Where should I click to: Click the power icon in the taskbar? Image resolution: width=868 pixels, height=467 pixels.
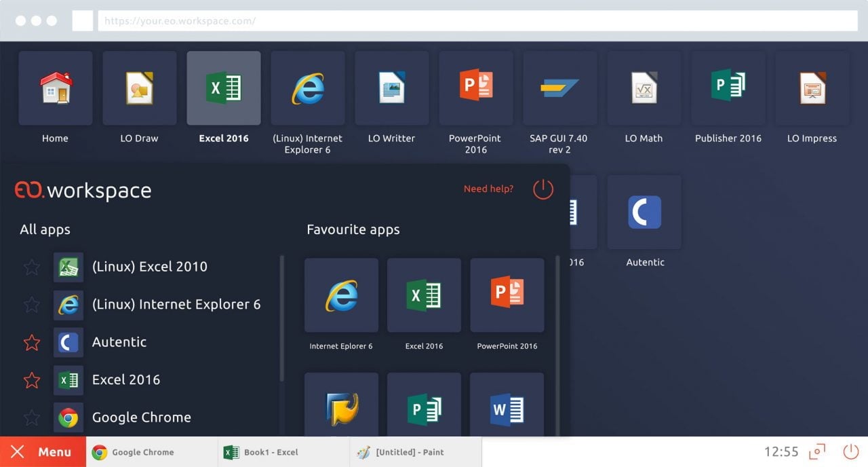(850, 451)
